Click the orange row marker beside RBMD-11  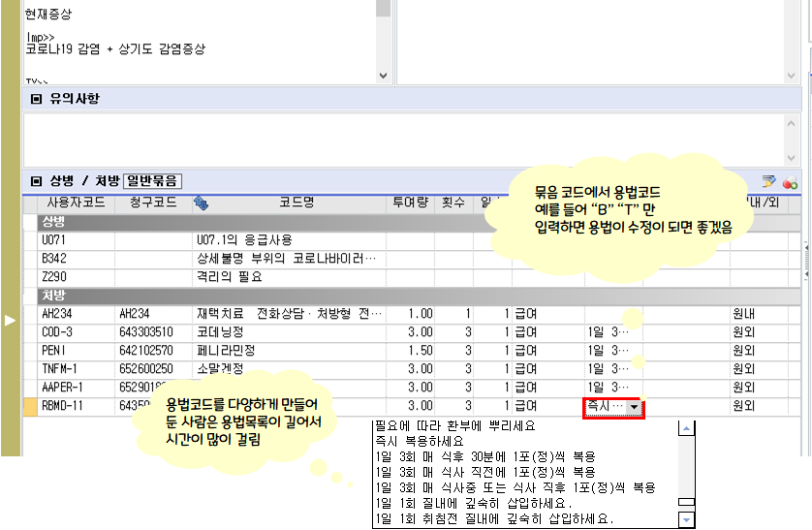click(x=31, y=406)
